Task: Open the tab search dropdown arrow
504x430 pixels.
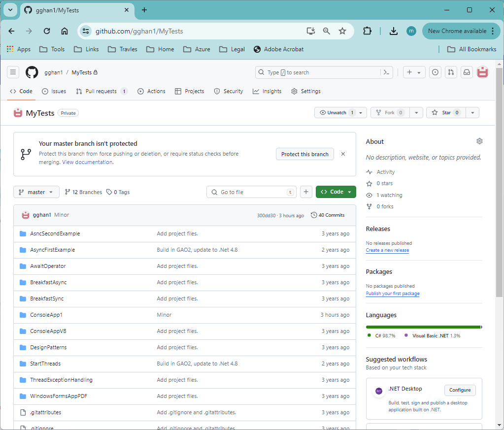Action: pyautogui.click(x=10, y=10)
